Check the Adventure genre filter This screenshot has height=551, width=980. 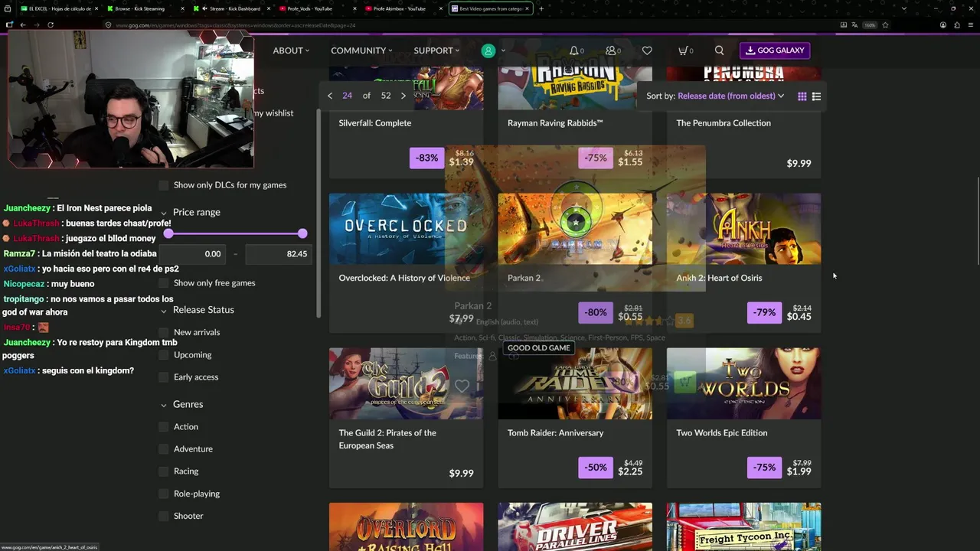pos(163,449)
